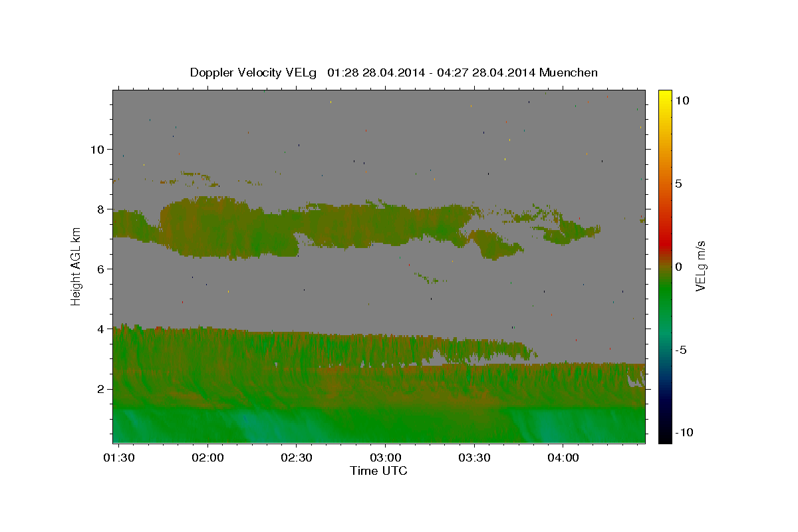Screen dimensions: 798x532
Task: Click the 02:30 time tick label
Action: [x=296, y=458]
